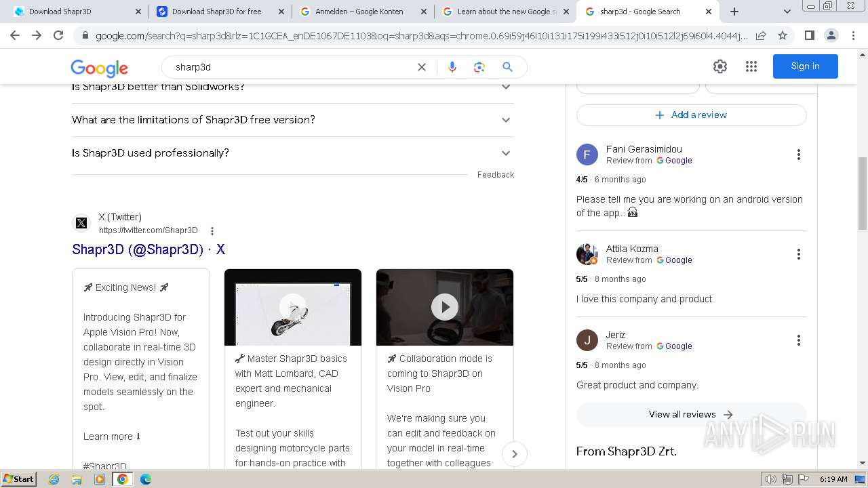The image size is (868, 488).
Task: Open the Windows Start menu
Action: pos(19,479)
